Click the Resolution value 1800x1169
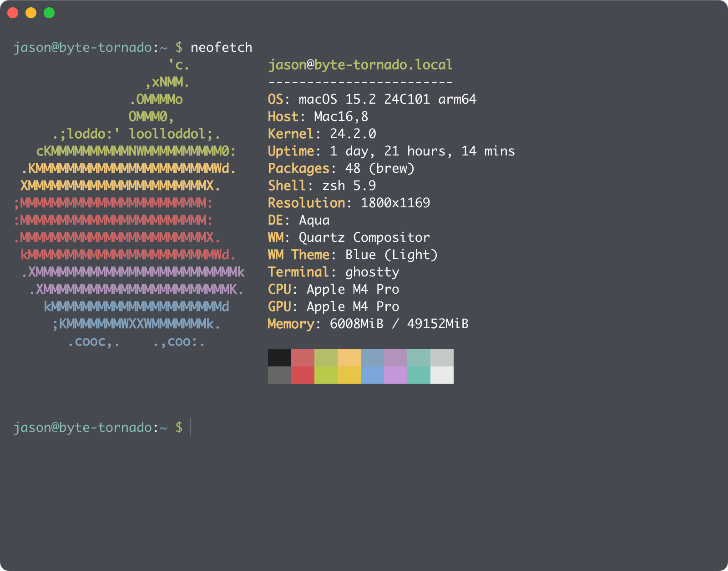 pyautogui.click(x=395, y=203)
